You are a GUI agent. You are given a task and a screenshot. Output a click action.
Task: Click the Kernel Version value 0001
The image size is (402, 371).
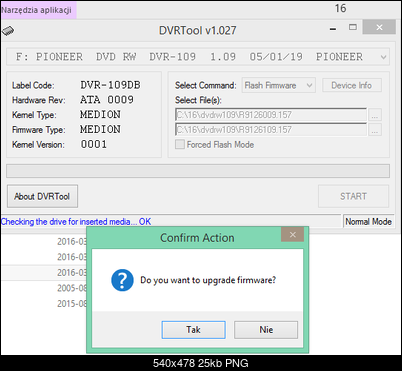pos(94,144)
